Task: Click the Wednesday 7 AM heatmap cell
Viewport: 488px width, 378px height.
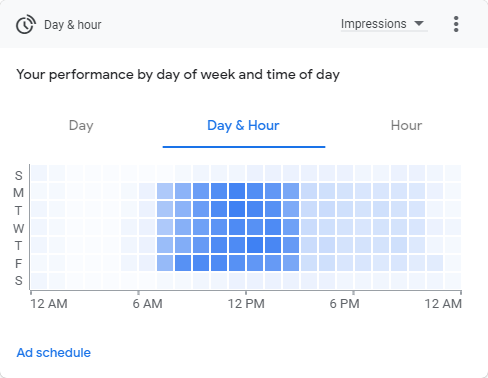Action: pos(165,227)
